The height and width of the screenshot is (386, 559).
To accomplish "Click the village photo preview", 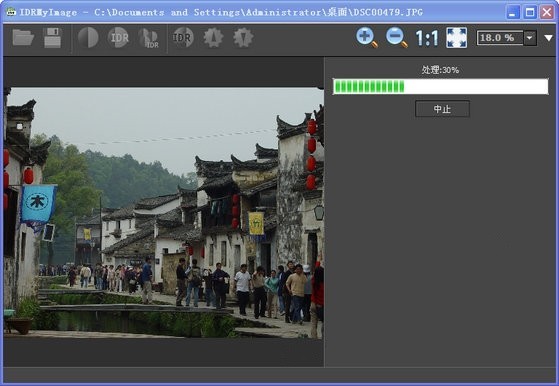I will pyautogui.click(x=164, y=213).
